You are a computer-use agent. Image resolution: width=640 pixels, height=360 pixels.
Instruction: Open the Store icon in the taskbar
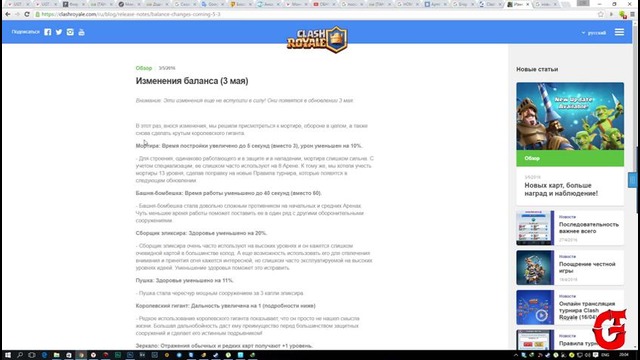pyautogui.click(x=69, y=355)
